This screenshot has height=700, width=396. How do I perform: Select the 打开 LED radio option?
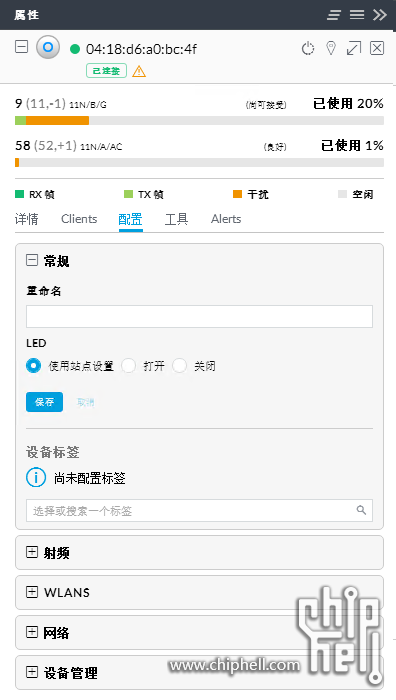[x=129, y=366]
